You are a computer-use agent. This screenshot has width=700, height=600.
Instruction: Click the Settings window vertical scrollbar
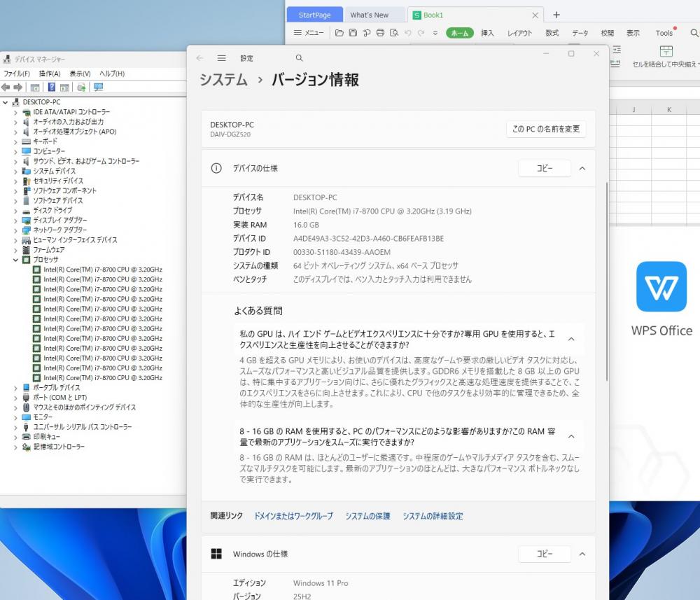pos(606,280)
